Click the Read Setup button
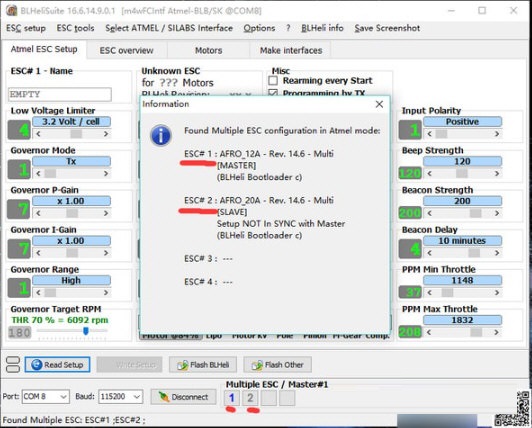Screen dimensions: 532x428 point(57,365)
